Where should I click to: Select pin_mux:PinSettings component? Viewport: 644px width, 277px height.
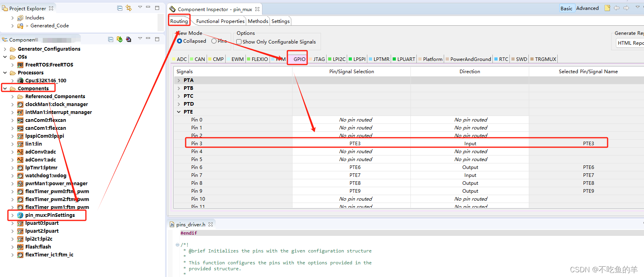50,215
